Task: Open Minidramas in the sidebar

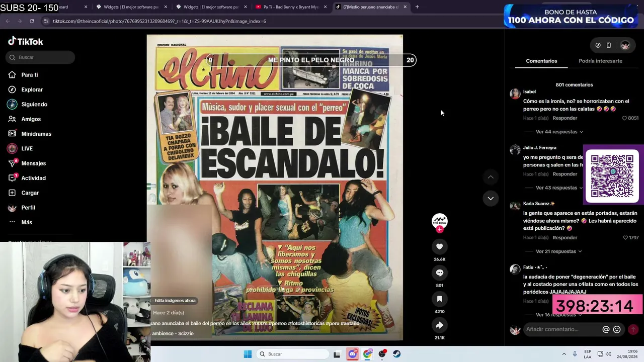Action: 36,134
